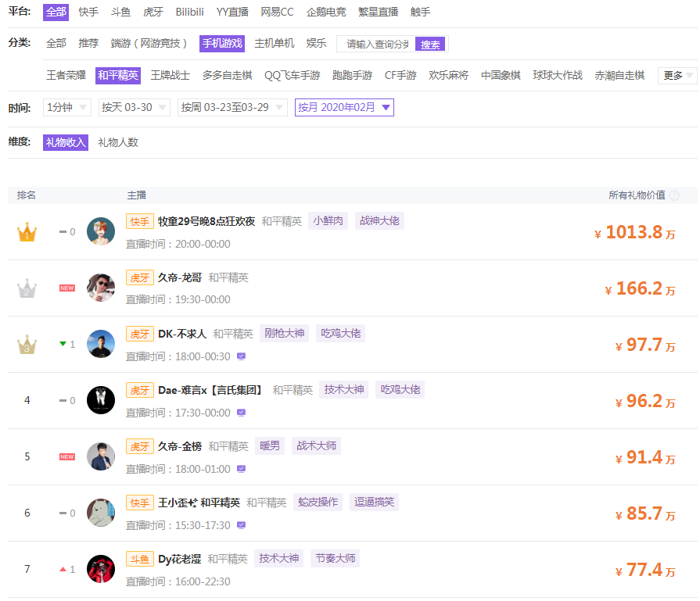Choose 中国象棋 game filter
700x601 pixels.
pyautogui.click(x=501, y=75)
